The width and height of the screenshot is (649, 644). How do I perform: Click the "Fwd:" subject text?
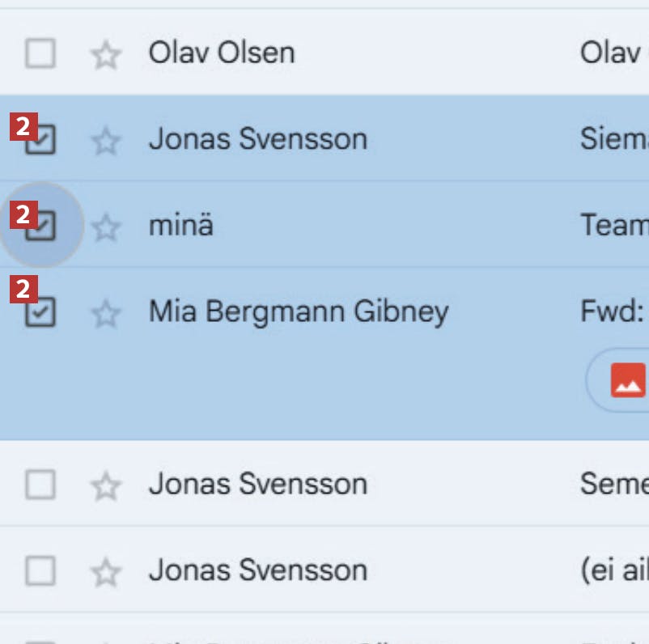(612, 311)
